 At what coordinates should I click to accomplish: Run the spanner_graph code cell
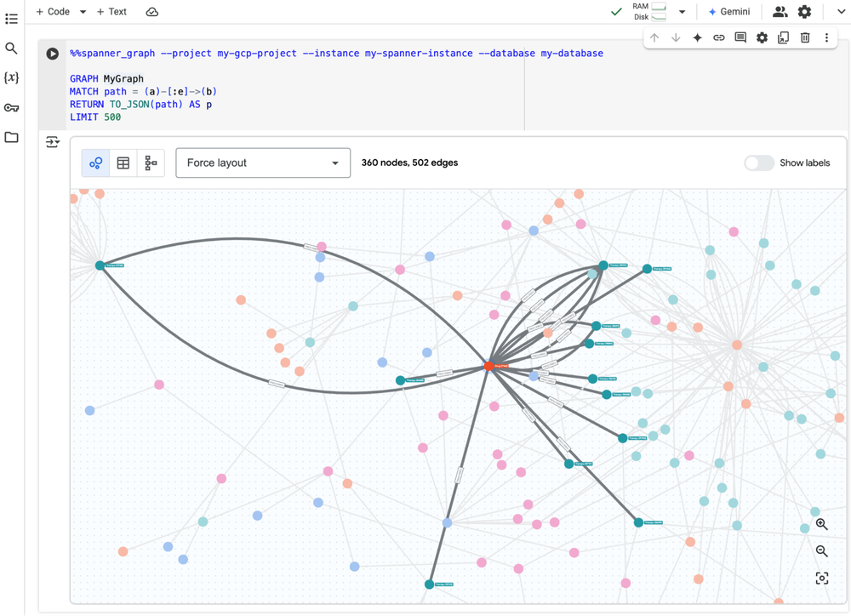[x=53, y=54]
